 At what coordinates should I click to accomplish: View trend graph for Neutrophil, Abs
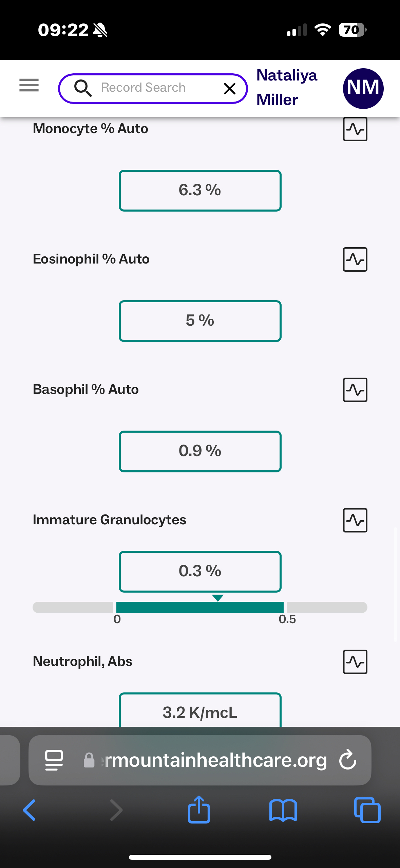click(355, 662)
